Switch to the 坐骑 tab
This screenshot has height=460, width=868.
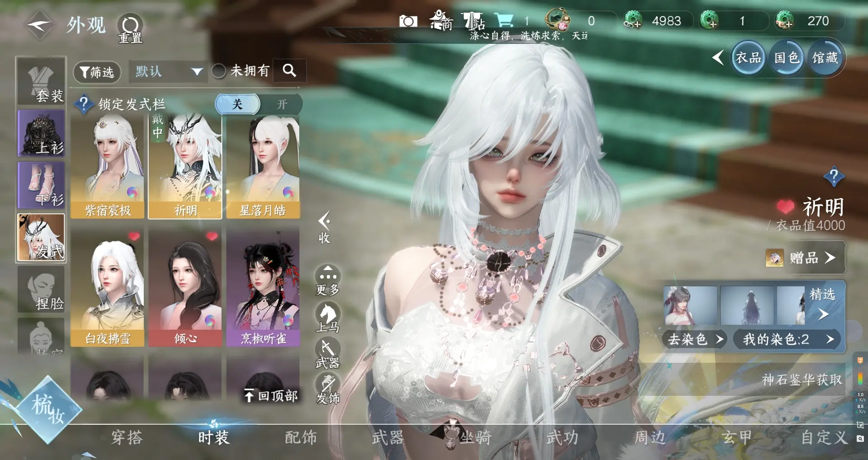476,437
